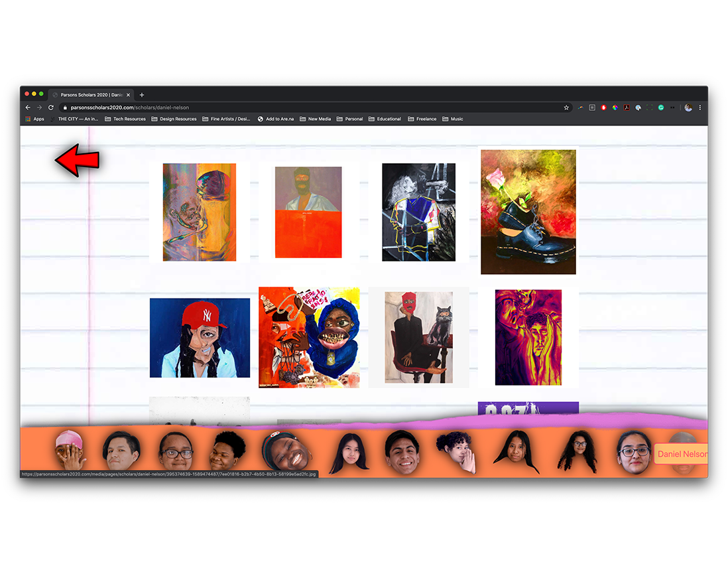
Task: Click the site security padlock icon
Action: coord(65,108)
